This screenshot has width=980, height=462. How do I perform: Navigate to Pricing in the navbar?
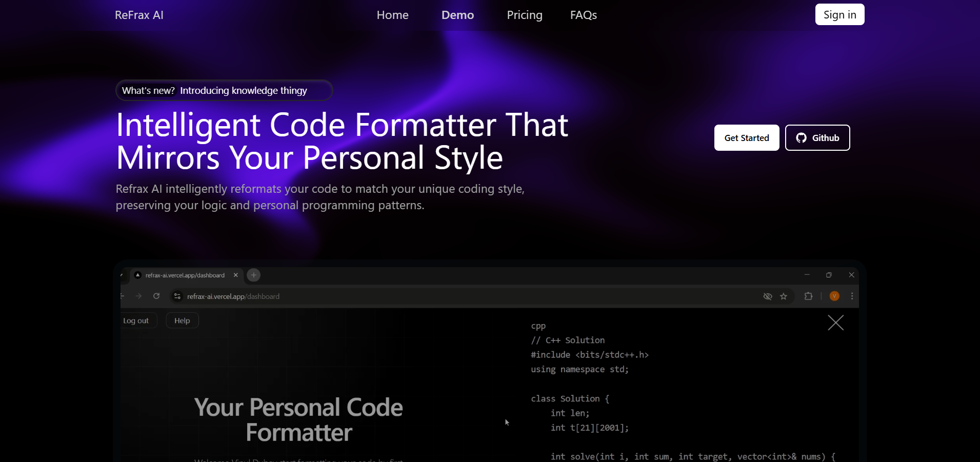[x=524, y=15]
